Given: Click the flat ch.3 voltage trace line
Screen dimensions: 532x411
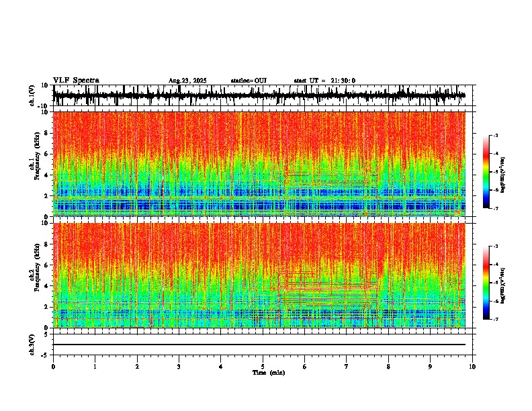Looking at the screenshot, I should coord(259,345).
